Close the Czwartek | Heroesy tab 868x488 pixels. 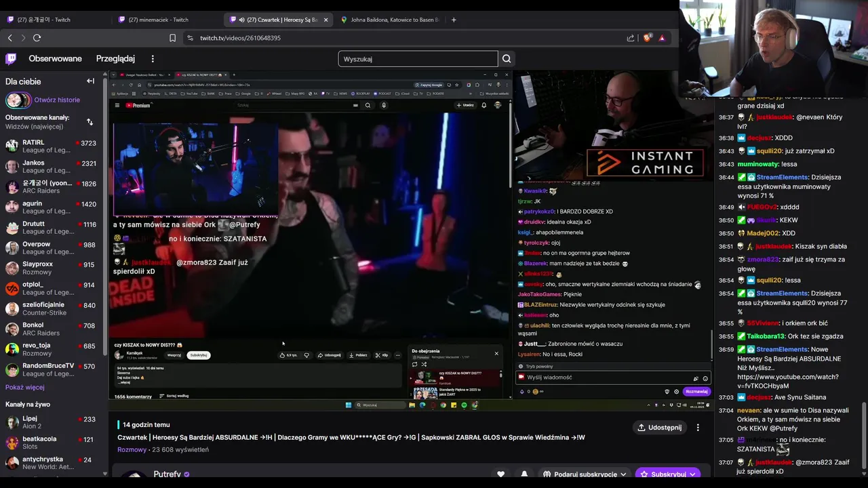325,20
